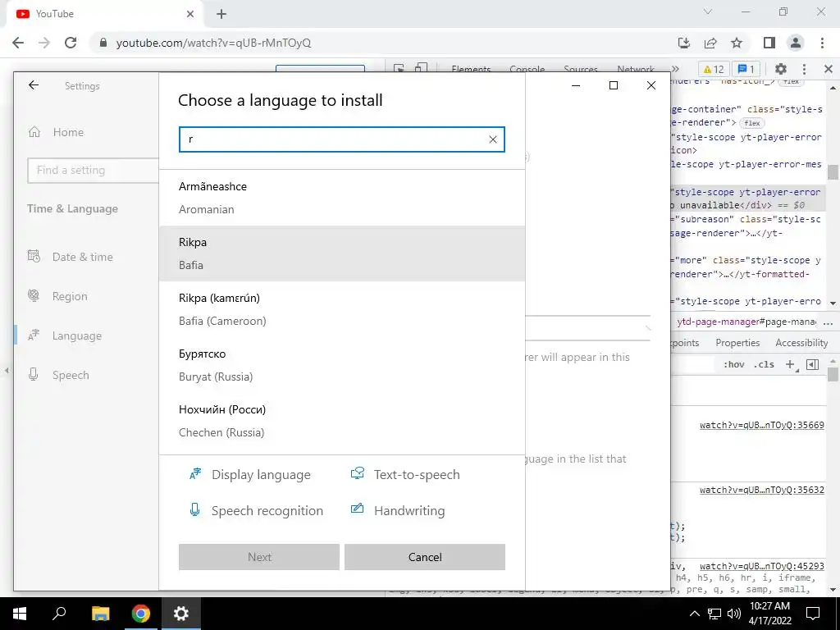Open the Properties tab in DevTools

point(737,343)
